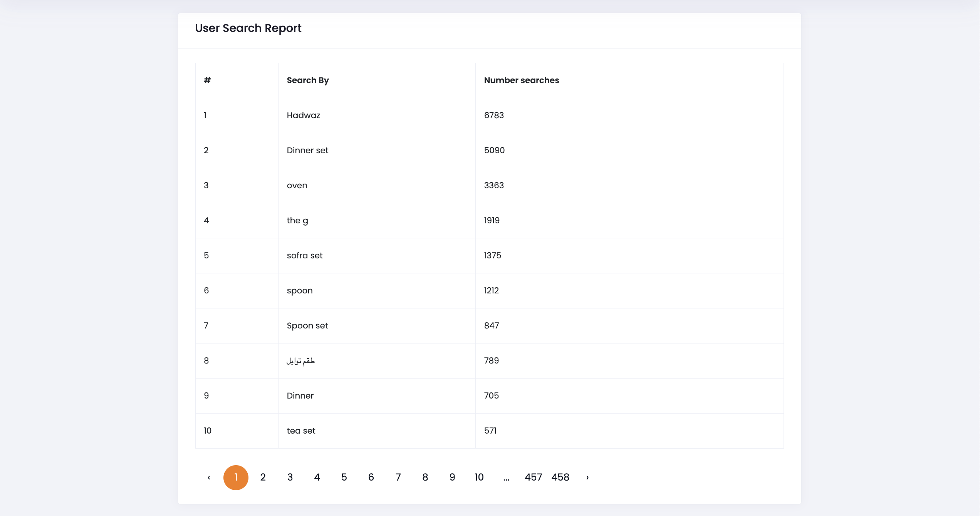Open page 457 of the report
The height and width of the screenshot is (516, 980).
point(533,477)
